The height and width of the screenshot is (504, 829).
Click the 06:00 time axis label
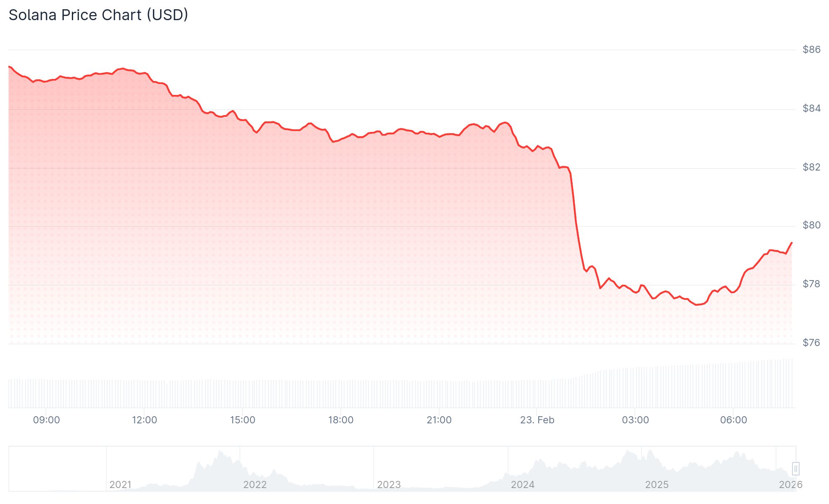[x=734, y=420]
